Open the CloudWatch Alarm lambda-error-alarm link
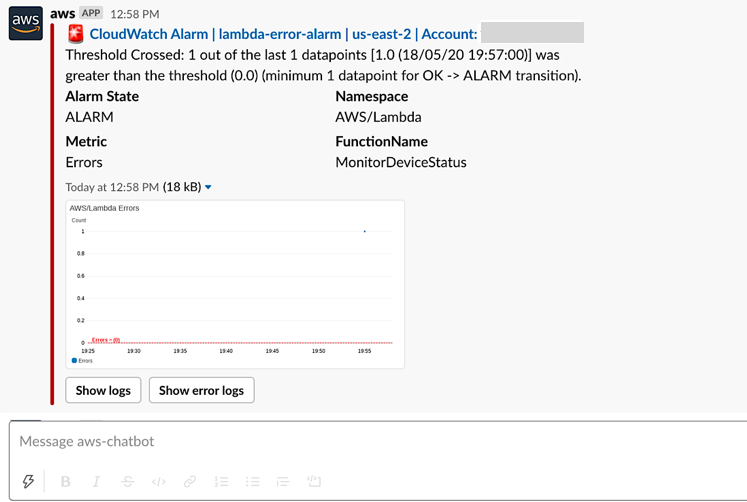 [283, 34]
